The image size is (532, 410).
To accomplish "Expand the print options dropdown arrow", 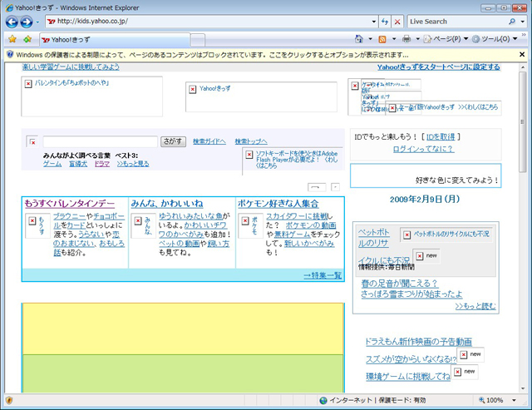I will click(417, 39).
